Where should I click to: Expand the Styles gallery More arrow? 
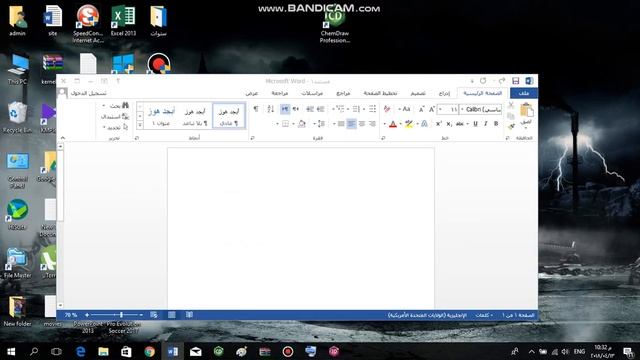(x=140, y=125)
